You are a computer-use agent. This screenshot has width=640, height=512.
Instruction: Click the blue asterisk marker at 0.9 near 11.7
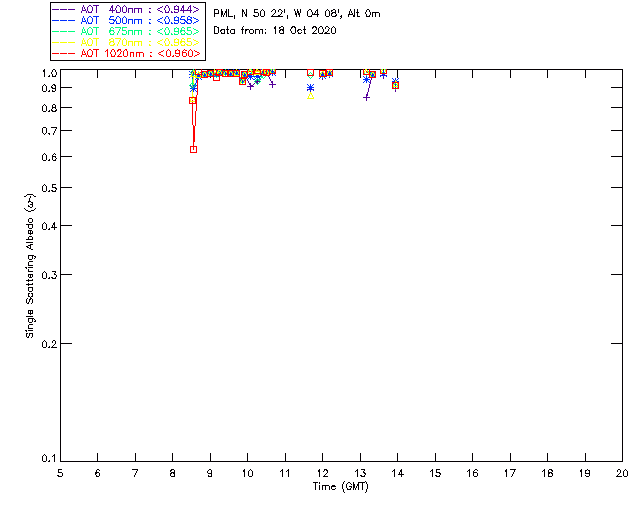(x=311, y=88)
